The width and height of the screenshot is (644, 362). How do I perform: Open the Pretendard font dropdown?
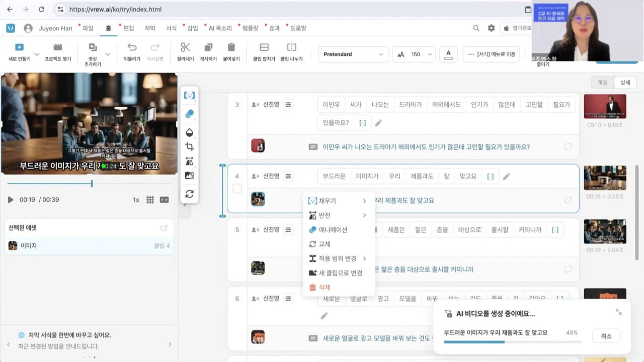pos(354,54)
